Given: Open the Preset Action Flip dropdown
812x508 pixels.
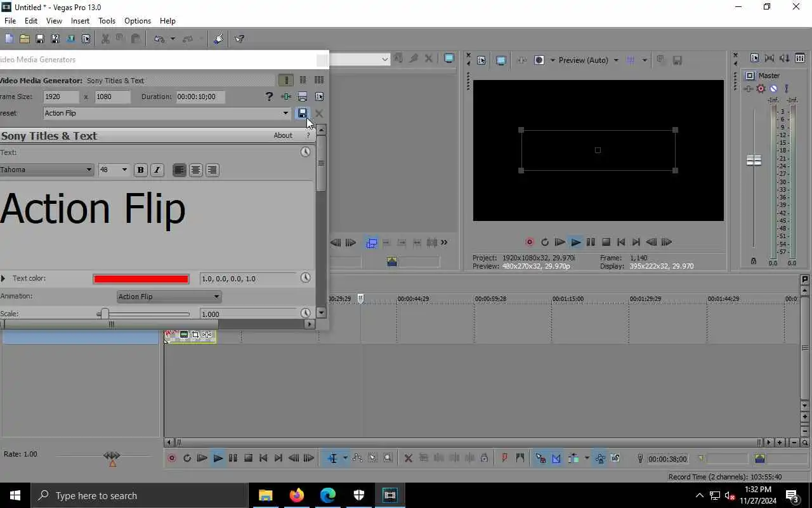Looking at the screenshot, I should pos(285,113).
